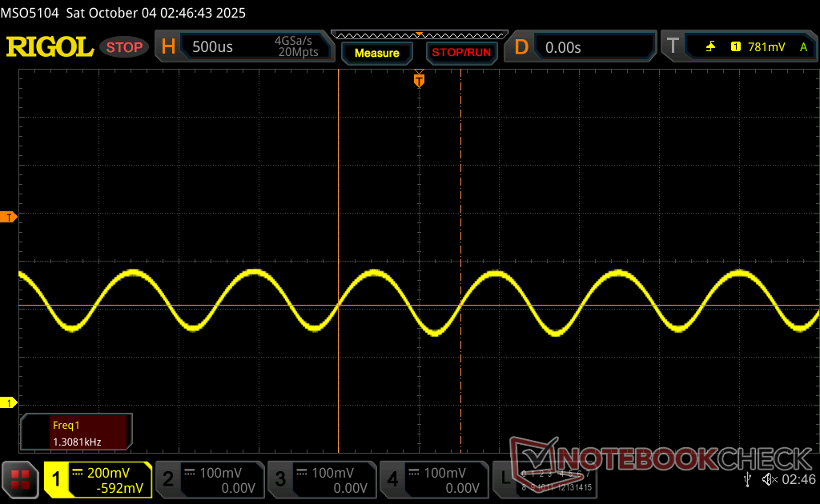
Task: Open the red function navigation grid icon
Action: click(x=20, y=479)
